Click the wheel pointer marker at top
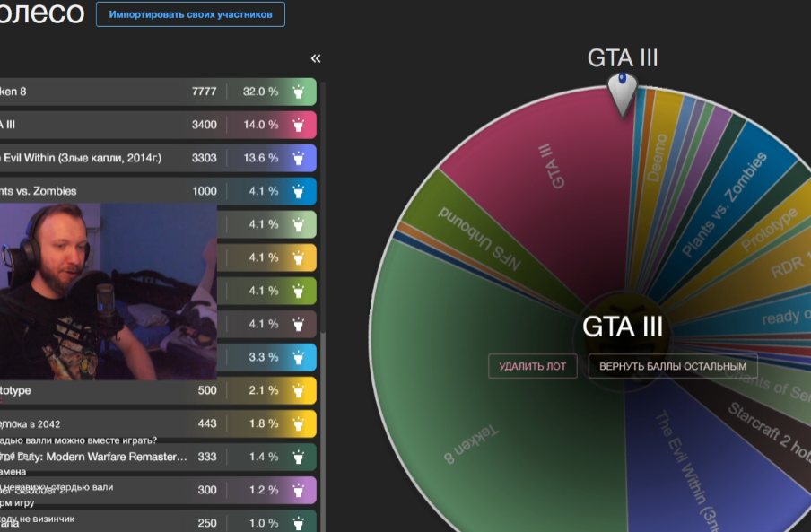 pos(623,94)
